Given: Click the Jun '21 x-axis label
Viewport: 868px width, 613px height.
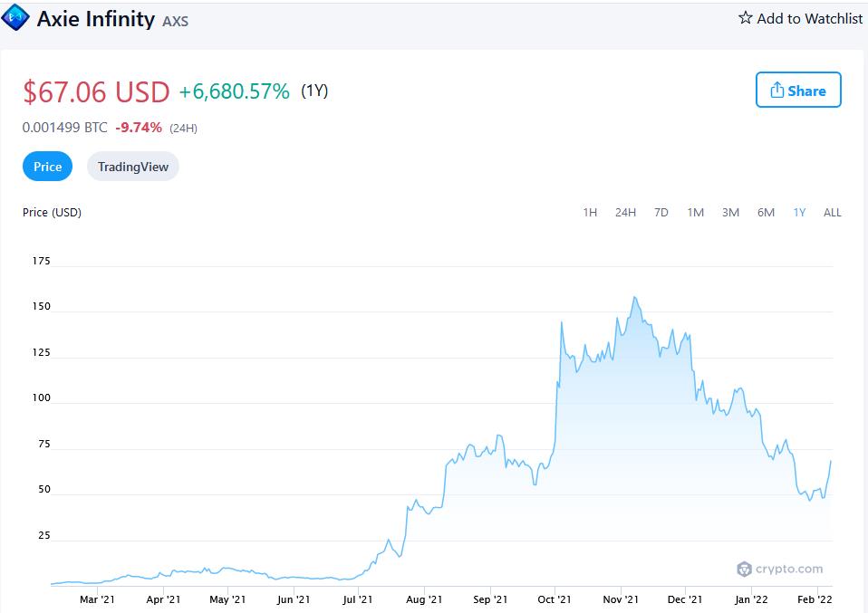Looking at the screenshot, I should pos(294,599).
